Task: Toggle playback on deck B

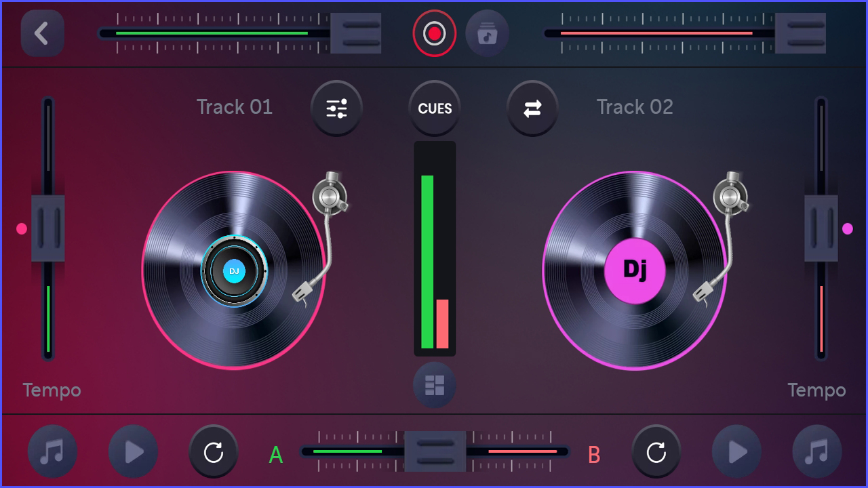Action: pyautogui.click(x=735, y=451)
